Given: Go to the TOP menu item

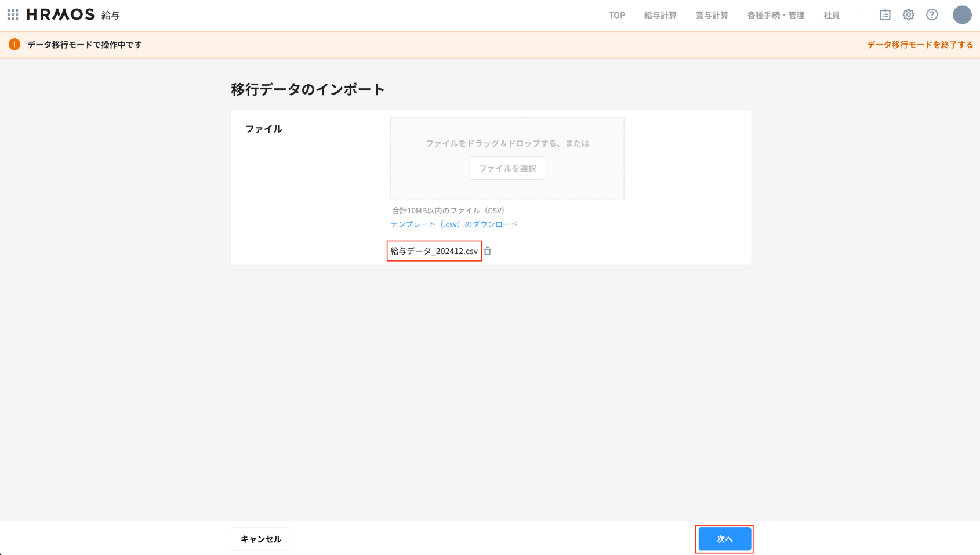Looking at the screenshot, I should (617, 15).
